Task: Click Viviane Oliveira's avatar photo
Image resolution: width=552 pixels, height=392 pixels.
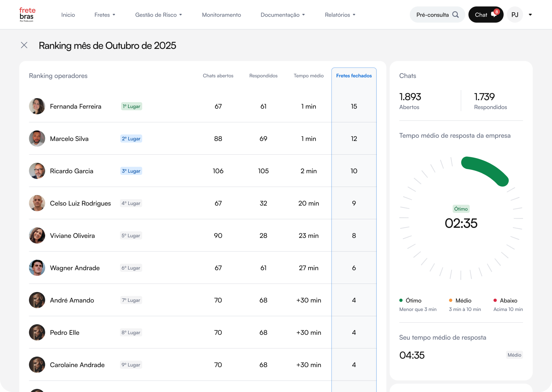Action: click(x=37, y=236)
